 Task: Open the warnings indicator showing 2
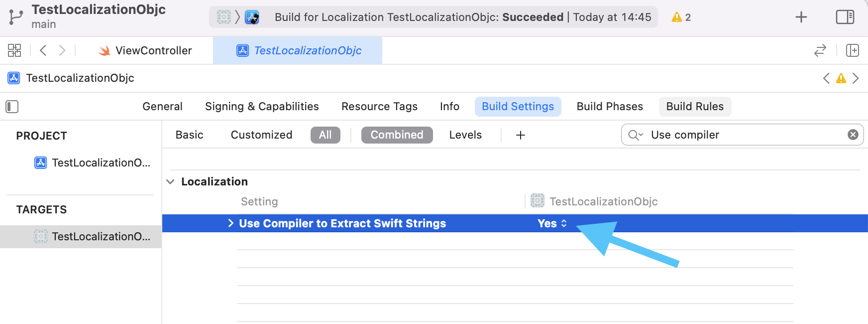[x=681, y=17]
